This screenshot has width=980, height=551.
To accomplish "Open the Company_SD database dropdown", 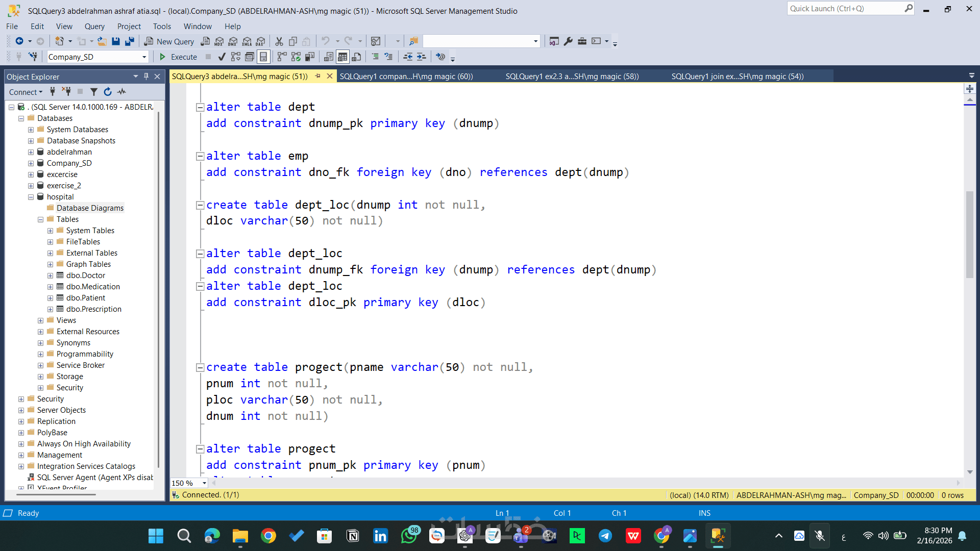I will [x=144, y=57].
